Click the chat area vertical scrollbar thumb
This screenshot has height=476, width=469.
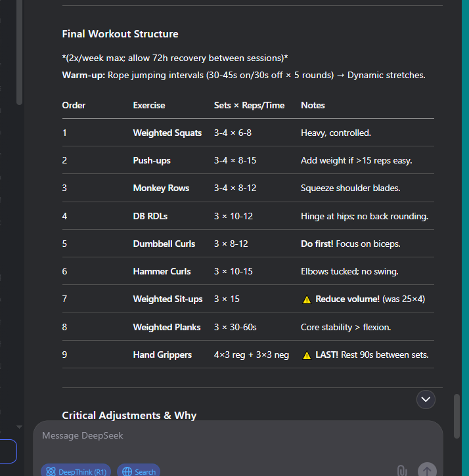[457, 416]
